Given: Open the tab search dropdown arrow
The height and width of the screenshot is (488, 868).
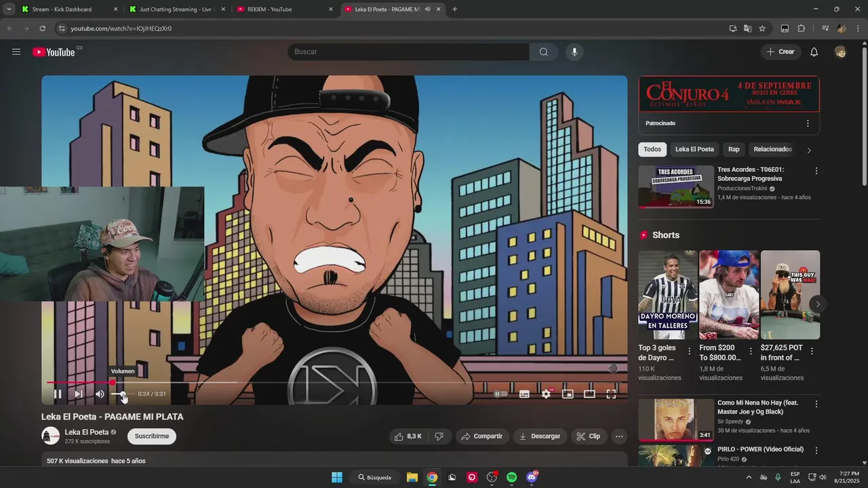Looking at the screenshot, I should [x=9, y=9].
